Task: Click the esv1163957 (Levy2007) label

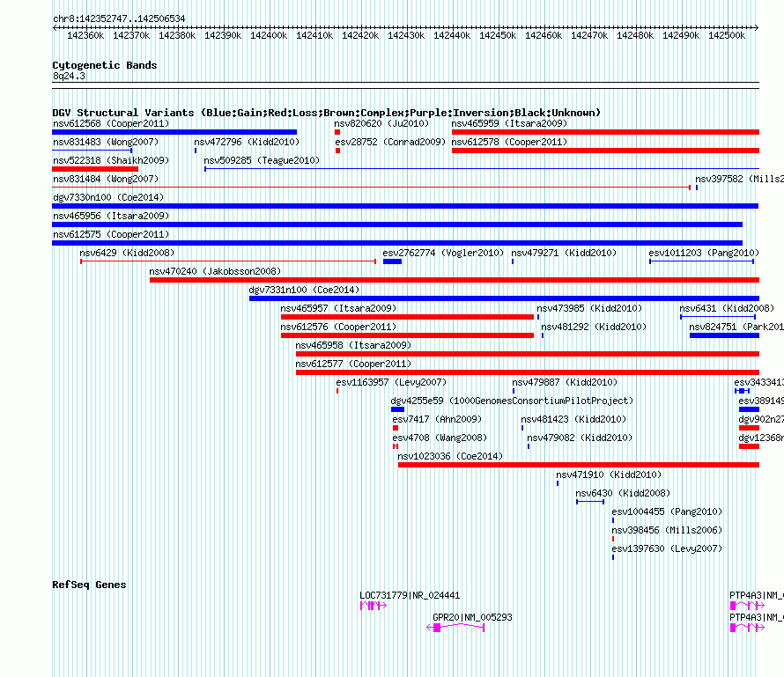Action: coord(391,382)
